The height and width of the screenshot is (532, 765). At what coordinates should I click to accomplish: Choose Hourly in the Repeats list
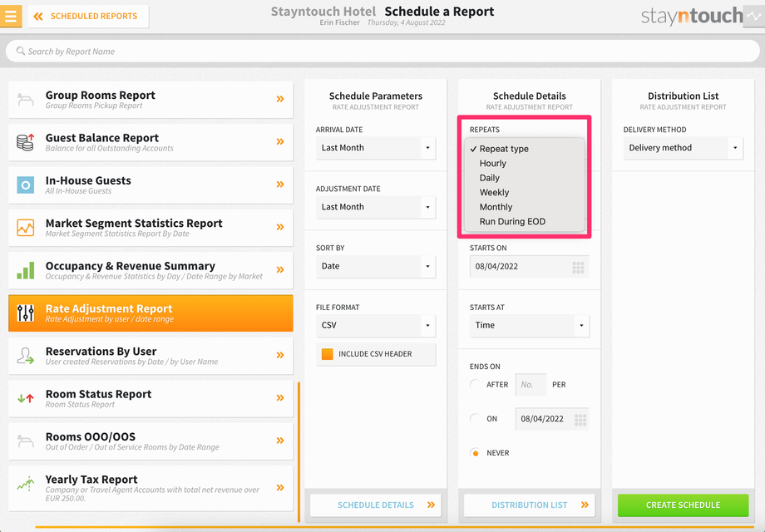(525, 164)
